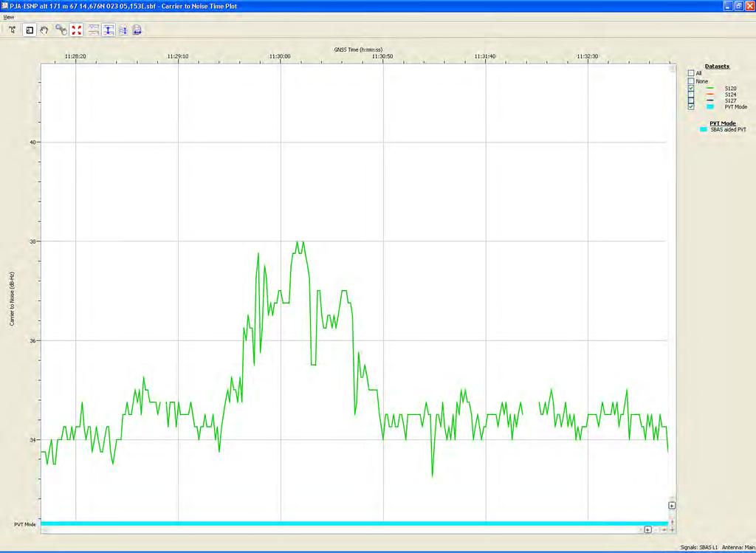Image resolution: width=756 pixels, height=553 pixels.
Task: Click the 11:28:20 time axis label
Action: (x=76, y=56)
